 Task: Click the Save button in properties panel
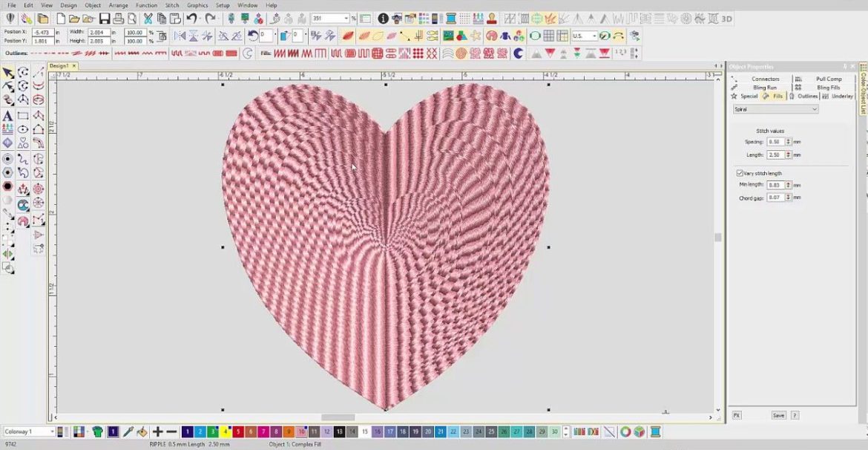click(x=778, y=415)
